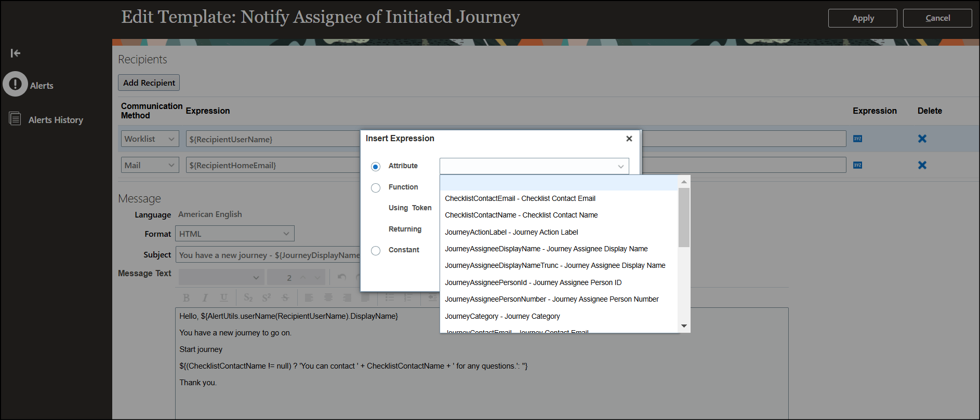Open the Alerts section icon
This screenshot has height=420, width=980.
tap(15, 84)
